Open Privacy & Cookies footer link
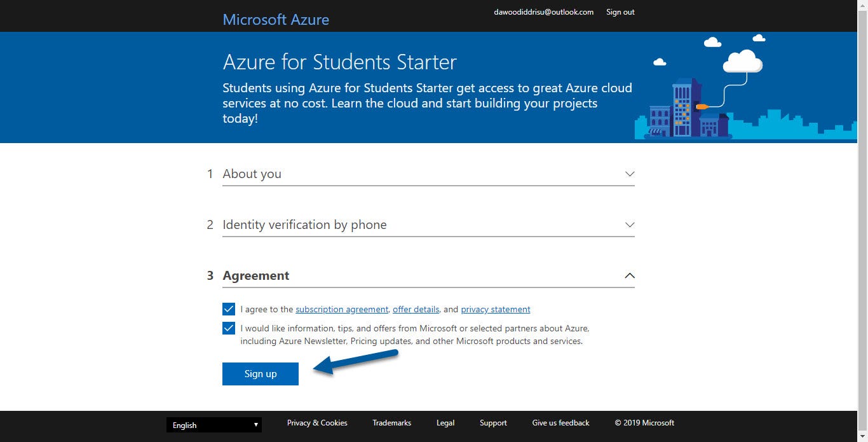 click(317, 422)
